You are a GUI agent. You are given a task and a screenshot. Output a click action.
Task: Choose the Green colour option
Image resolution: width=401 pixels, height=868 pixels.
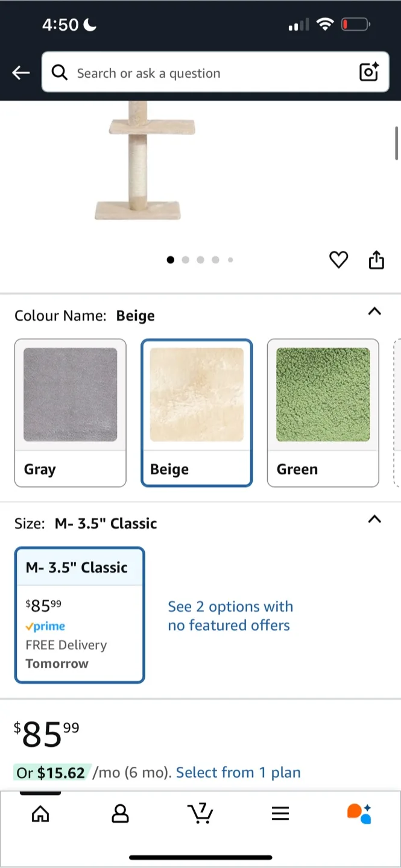pos(323,412)
